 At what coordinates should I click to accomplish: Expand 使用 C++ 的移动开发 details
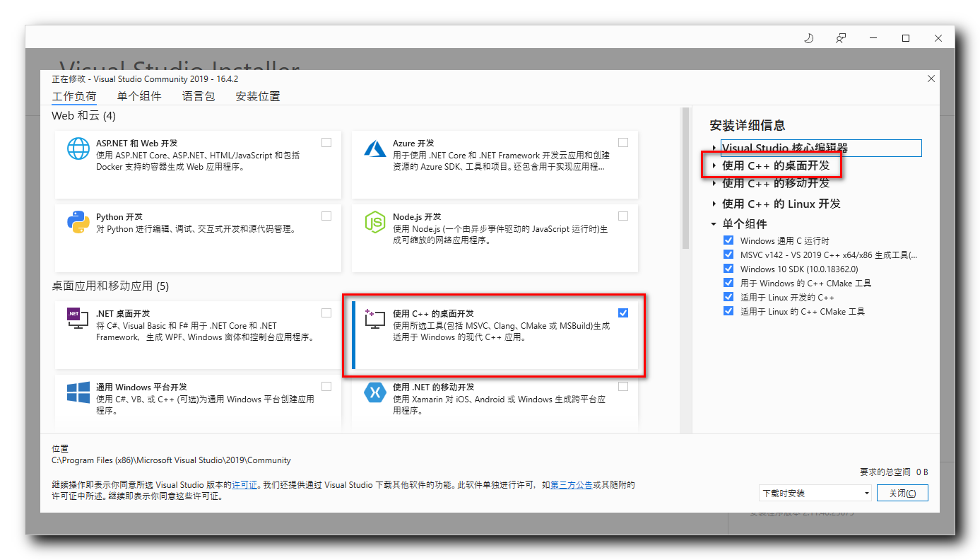(x=714, y=183)
